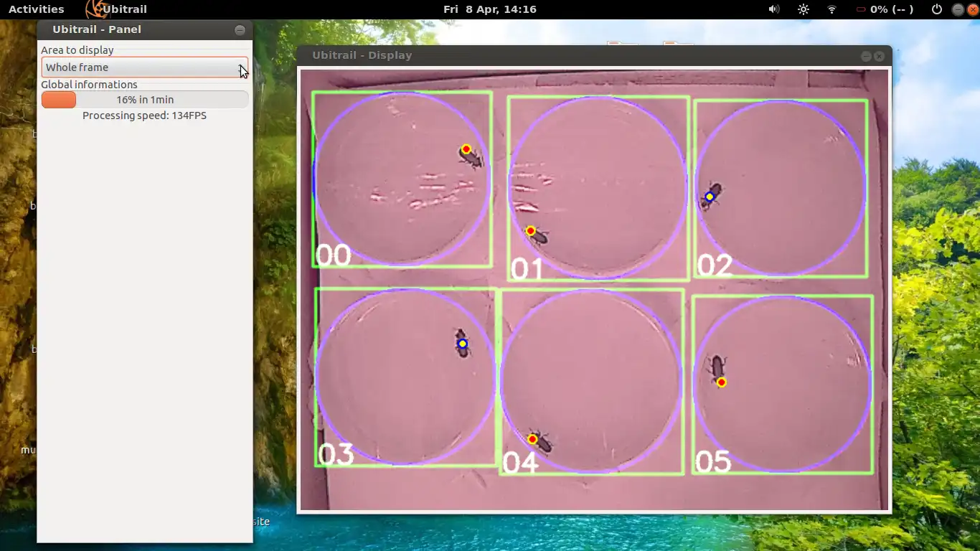Viewport: 980px width, 551px height.
Task: Click the brightness sun icon
Action: click(804, 9)
